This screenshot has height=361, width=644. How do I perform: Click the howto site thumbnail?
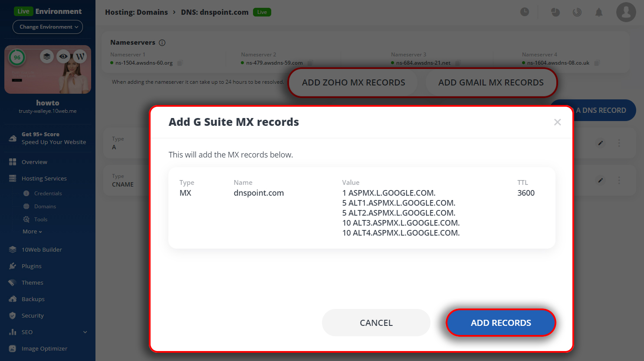click(x=48, y=69)
